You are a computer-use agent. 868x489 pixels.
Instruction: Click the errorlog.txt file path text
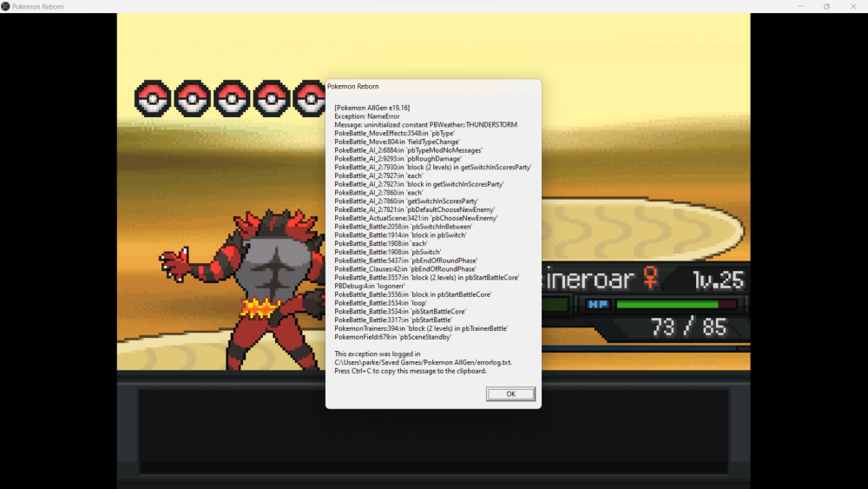tap(423, 362)
